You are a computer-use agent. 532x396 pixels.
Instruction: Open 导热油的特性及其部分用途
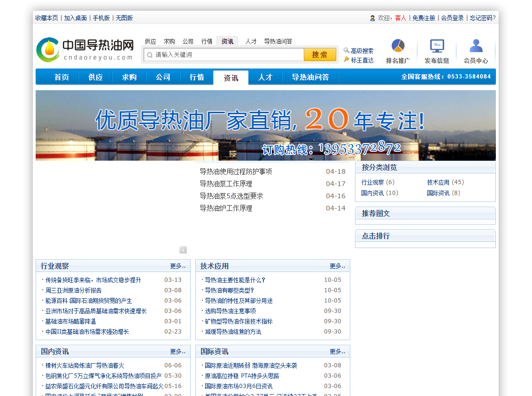pos(239,301)
